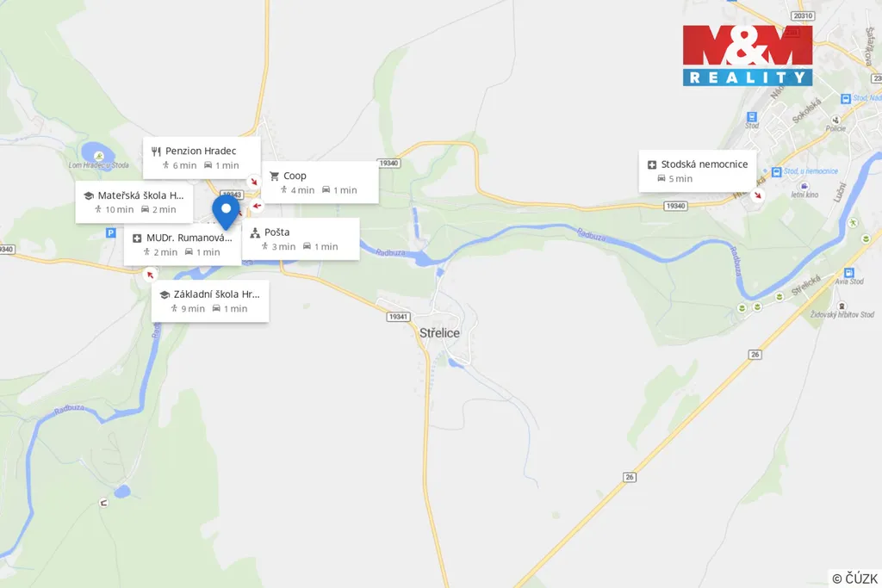Click the Mateřská škola graduation cap icon

pyautogui.click(x=89, y=195)
